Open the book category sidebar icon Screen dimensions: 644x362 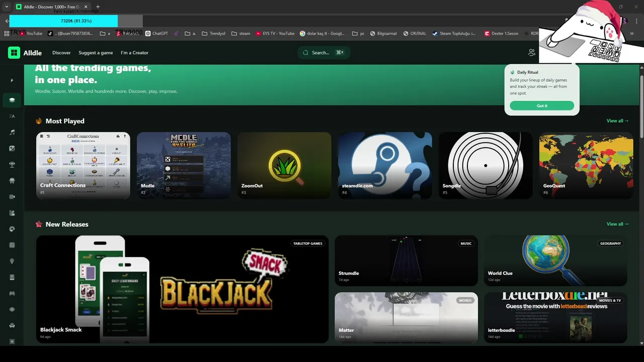(x=12, y=277)
